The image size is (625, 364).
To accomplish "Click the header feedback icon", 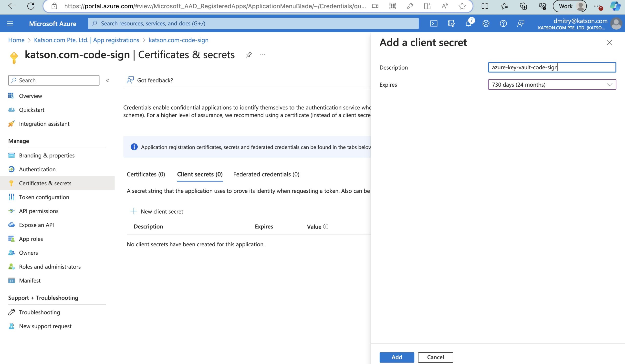I will tap(520, 23).
